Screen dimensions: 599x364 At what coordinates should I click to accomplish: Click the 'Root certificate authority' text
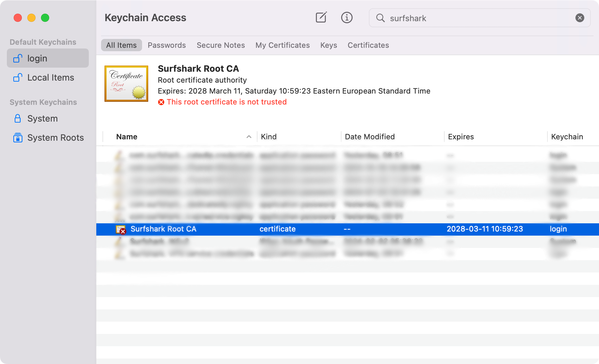click(202, 80)
